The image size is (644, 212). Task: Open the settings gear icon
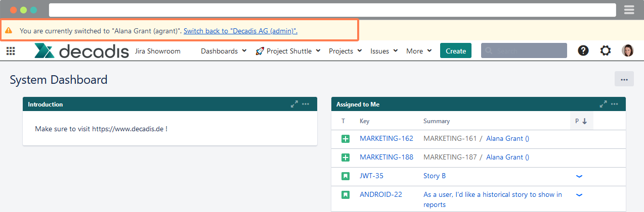tap(606, 51)
